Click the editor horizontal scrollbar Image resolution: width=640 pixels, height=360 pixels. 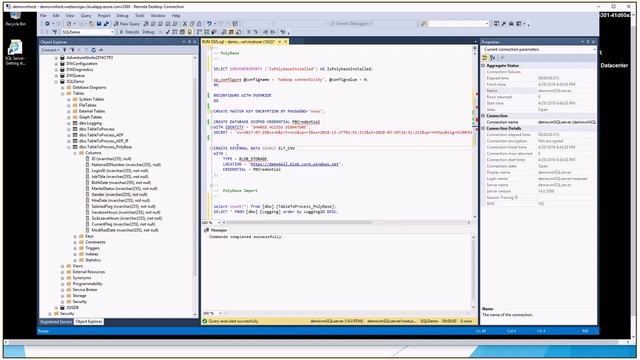coord(298,222)
